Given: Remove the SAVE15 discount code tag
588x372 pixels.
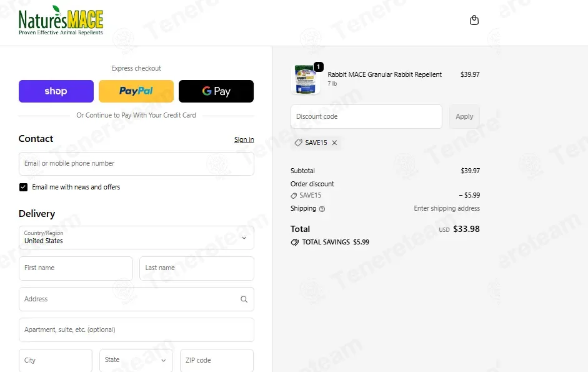Looking at the screenshot, I should click(334, 143).
